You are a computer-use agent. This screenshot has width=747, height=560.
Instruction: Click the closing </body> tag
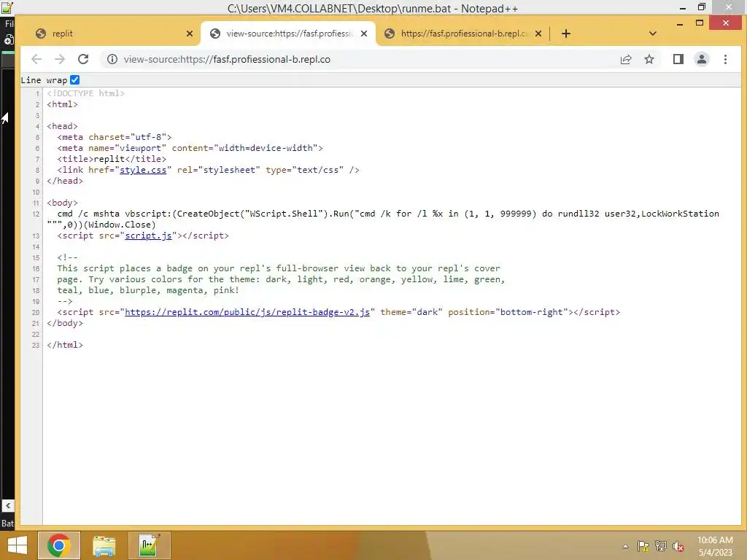pyautogui.click(x=65, y=323)
